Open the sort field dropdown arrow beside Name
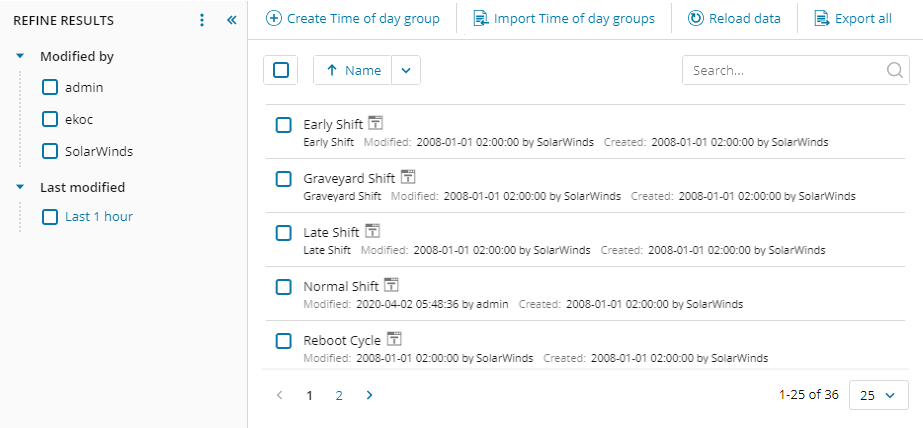The width and height of the screenshot is (923, 428). pyautogui.click(x=405, y=70)
